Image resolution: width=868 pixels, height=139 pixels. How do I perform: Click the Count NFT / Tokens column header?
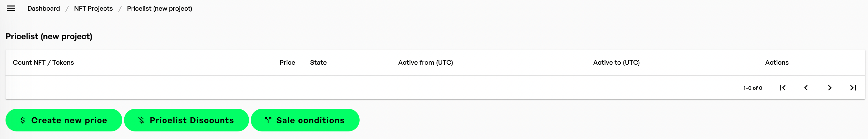pos(43,63)
